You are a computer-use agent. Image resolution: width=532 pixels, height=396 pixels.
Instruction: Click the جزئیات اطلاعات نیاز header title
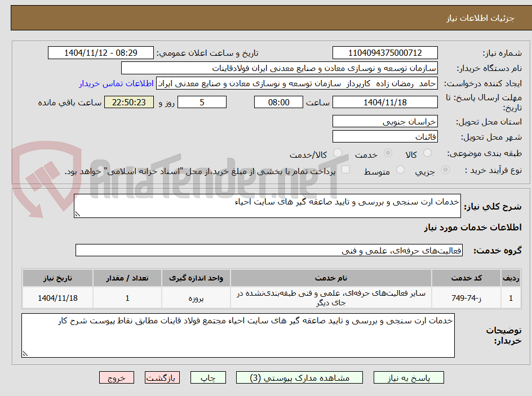480,19
